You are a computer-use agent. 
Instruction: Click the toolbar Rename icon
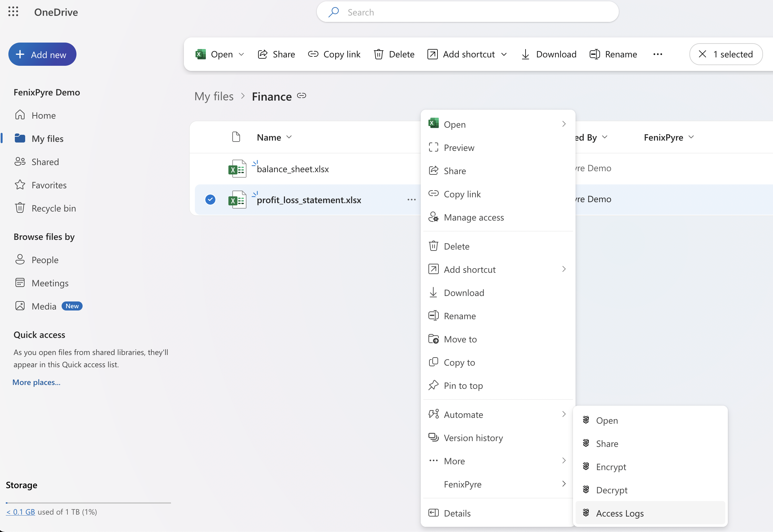pyautogui.click(x=595, y=54)
